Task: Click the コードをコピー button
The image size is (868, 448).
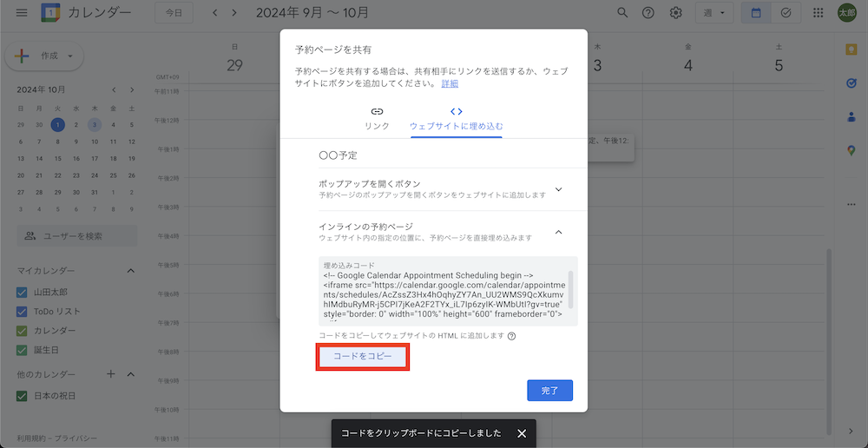Action: pos(361,357)
